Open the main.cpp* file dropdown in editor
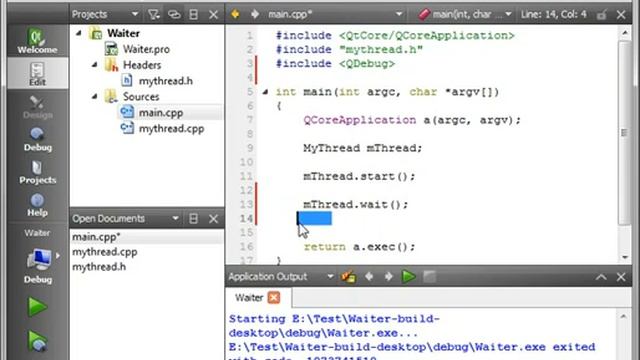 pyautogui.click(x=335, y=14)
